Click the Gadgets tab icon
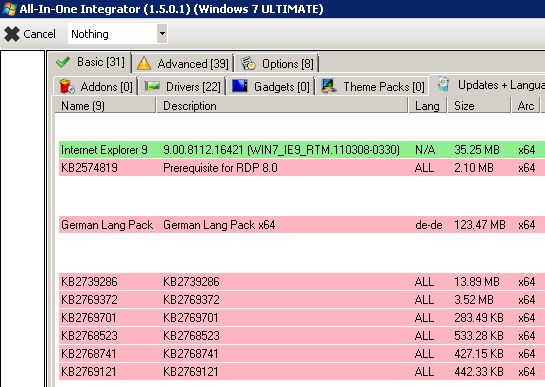This screenshot has height=387, width=545. coord(240,86)
